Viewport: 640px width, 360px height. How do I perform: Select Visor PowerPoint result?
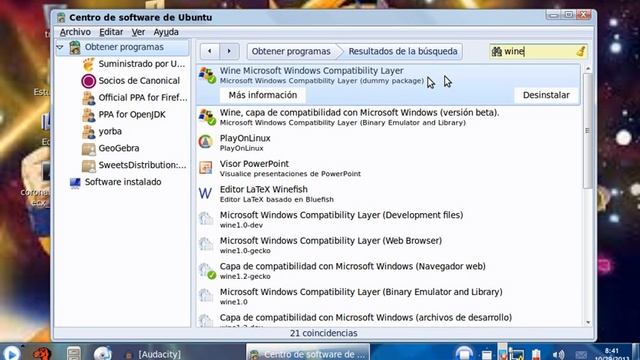click(388, 168)
